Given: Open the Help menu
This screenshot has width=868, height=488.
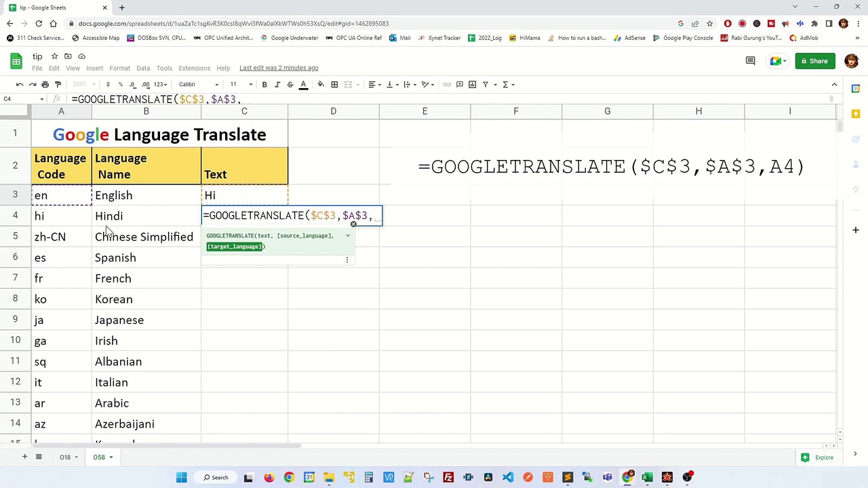Looking at the screenshot, I should point(223,68).
